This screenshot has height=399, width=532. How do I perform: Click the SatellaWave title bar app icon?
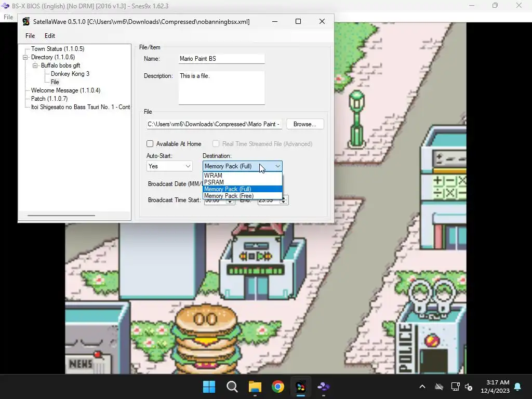[x=26, y=22]
